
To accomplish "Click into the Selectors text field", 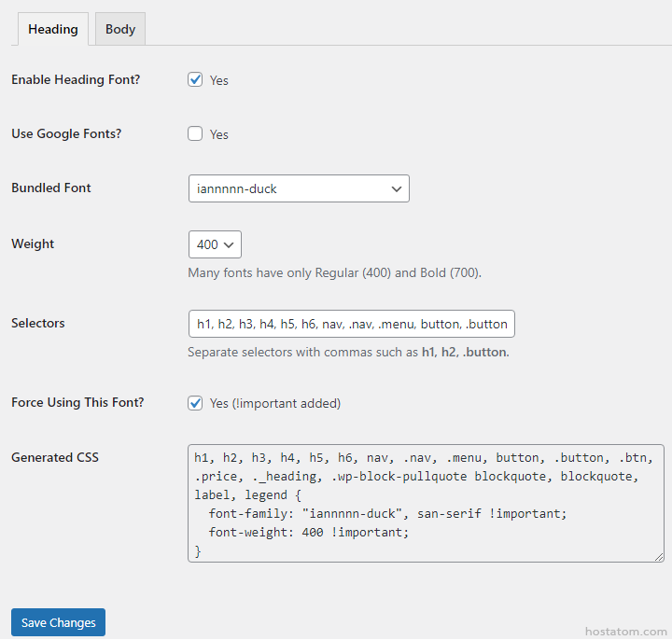I will (351, 324).
